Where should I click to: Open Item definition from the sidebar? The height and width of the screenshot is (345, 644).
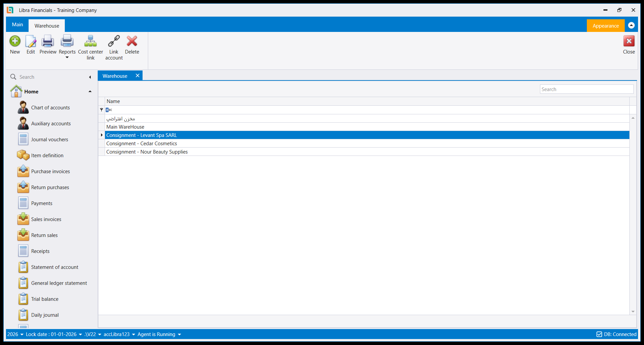pyautogui.click(x=47, y=156)
